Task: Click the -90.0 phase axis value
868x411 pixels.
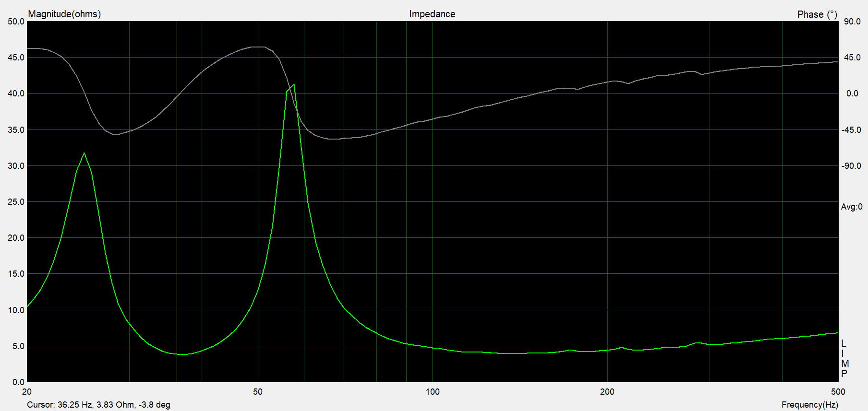Action: (x=851, y=166)
